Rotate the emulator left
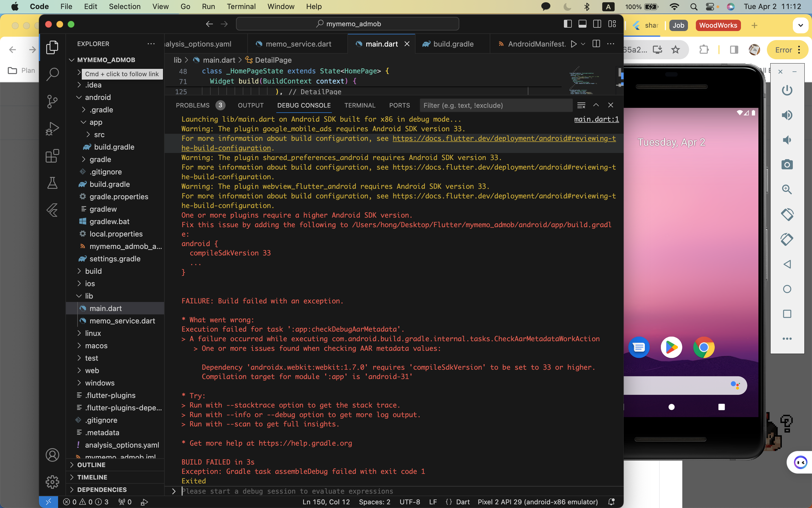 787,214
